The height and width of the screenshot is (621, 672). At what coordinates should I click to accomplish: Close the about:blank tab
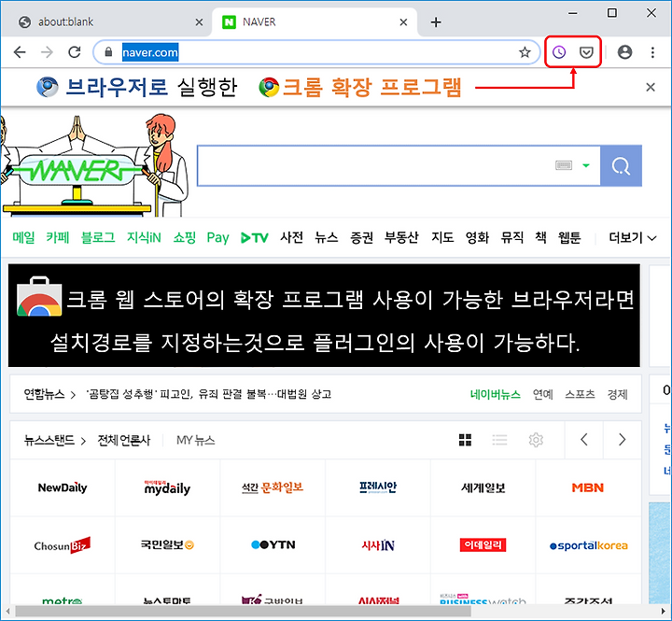200,21
